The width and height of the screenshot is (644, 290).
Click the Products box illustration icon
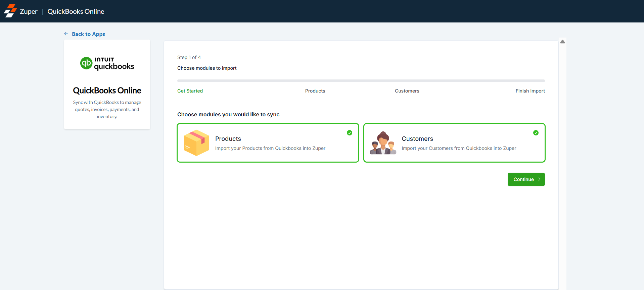click(196, 143)
